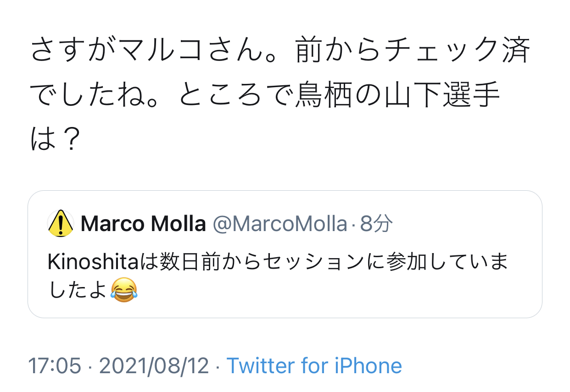The image size is (570, 392).
Task: Click the final line は？
Action: (x=55, y=140)
